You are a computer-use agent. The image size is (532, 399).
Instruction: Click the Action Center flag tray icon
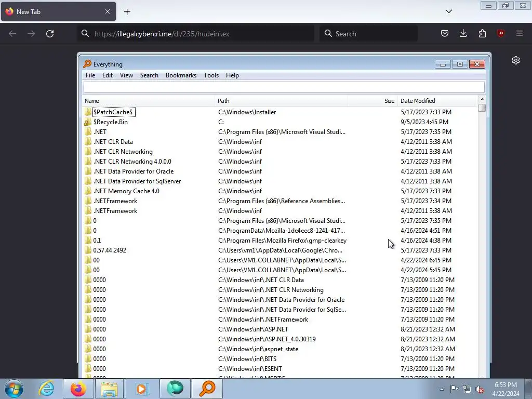[x=454, y=389]
